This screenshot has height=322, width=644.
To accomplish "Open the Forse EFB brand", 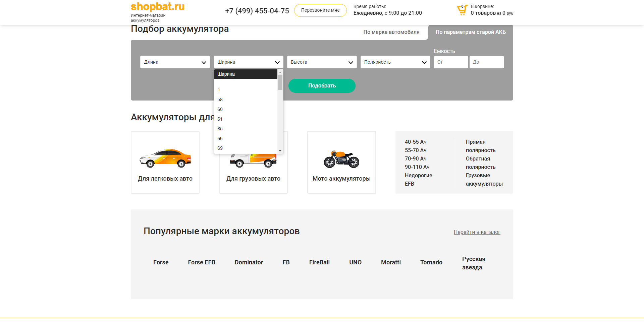I will [201, 262].
